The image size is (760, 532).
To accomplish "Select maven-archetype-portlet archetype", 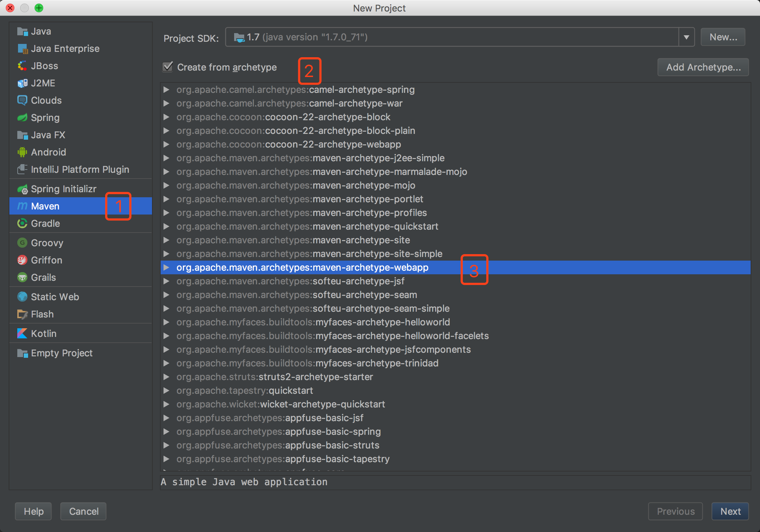I will pos(300,199).
